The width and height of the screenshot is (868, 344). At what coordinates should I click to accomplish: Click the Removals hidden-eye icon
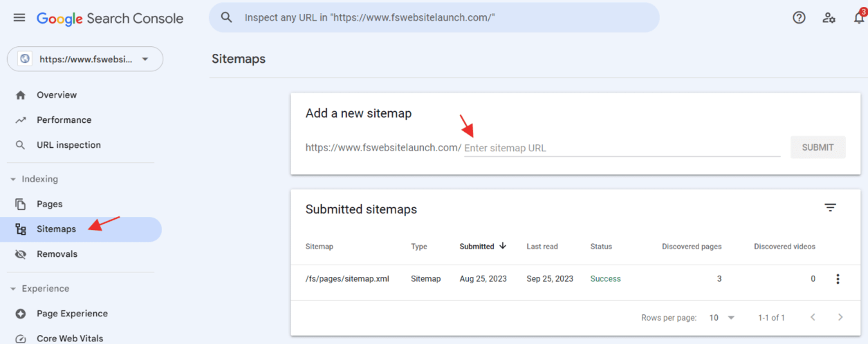tap(21, 254)
